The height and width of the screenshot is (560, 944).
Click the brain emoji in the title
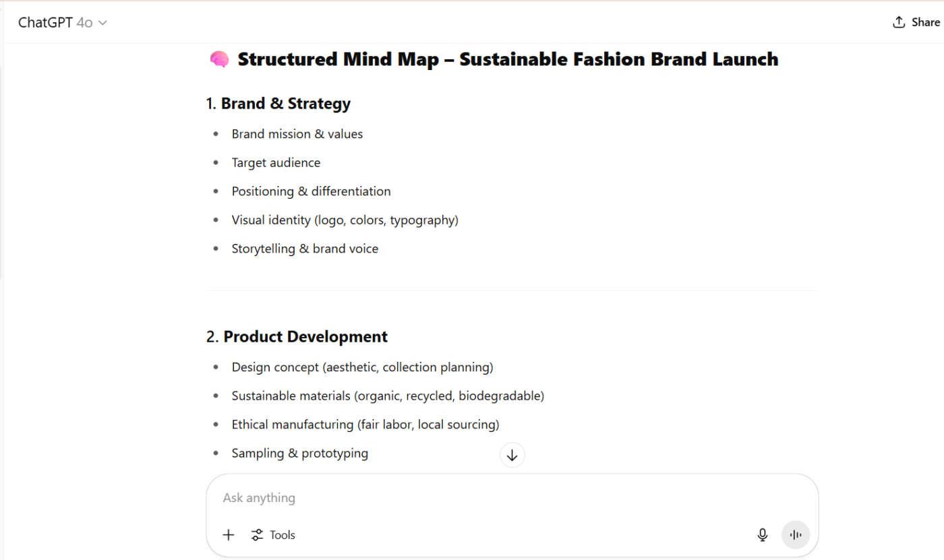[x=219, y=60]
